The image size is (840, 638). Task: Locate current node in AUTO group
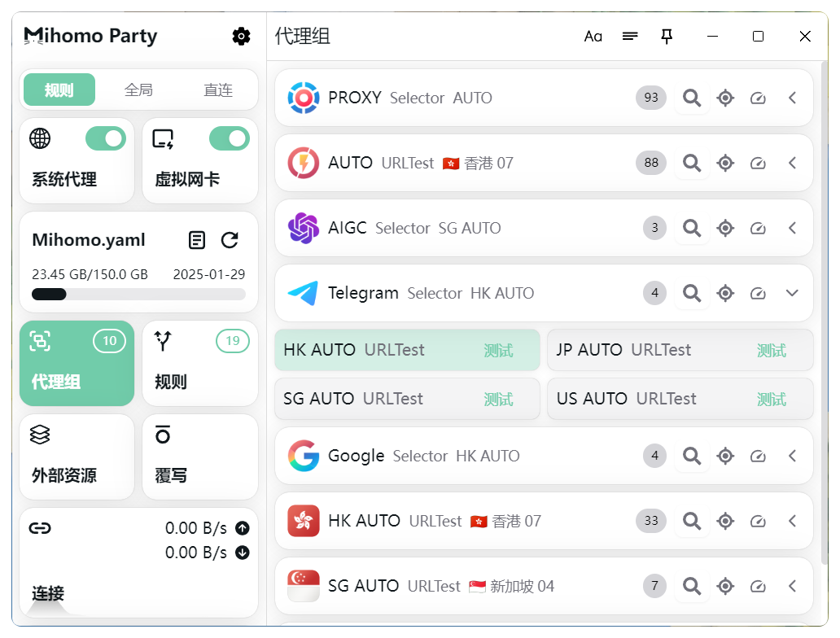pyautogui.click(x=725, y=163)
